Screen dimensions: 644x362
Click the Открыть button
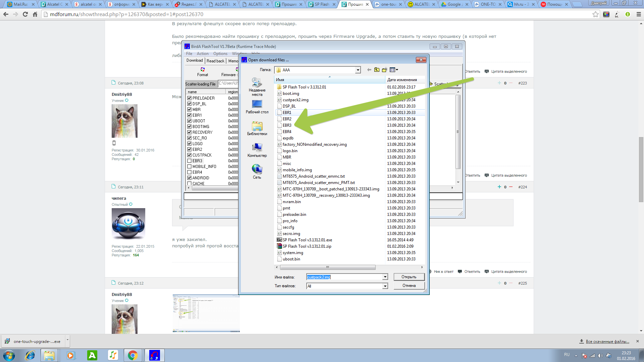coord(409,277)
